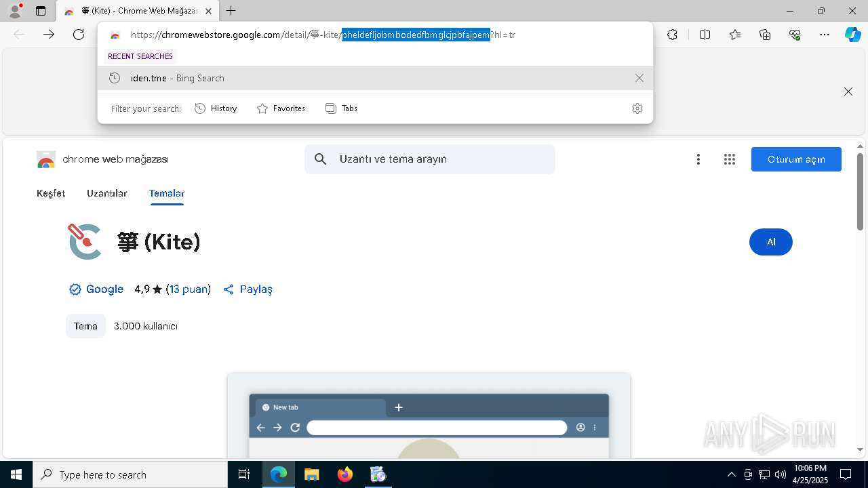Filter search by Favorites

point(281,108)
